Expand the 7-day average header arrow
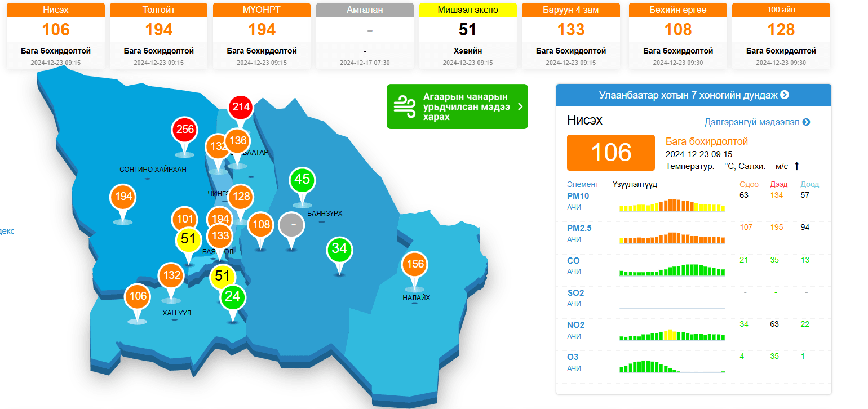Screen dimensions: 868x409 (785, 95)
